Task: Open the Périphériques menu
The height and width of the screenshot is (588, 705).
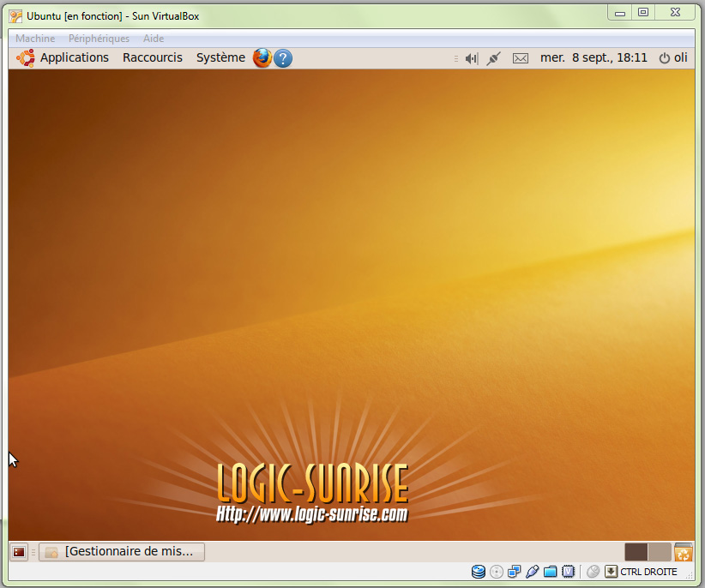Action: (x=99, y=39)
